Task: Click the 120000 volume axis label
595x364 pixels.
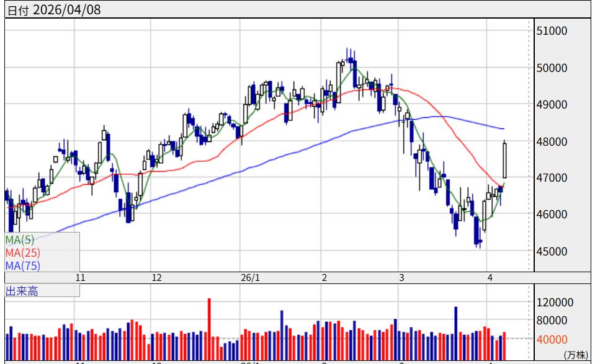Action: pos(555,302)
